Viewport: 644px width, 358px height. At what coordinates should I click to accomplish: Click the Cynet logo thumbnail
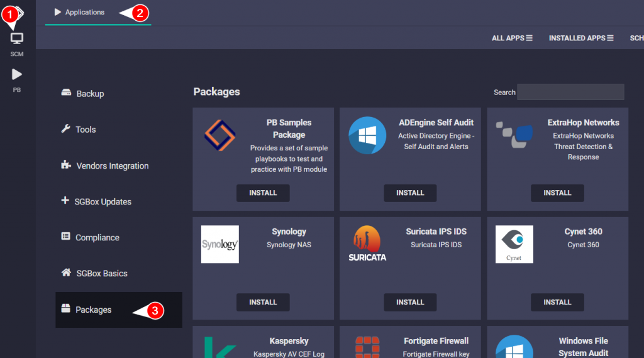pos(514,244)
